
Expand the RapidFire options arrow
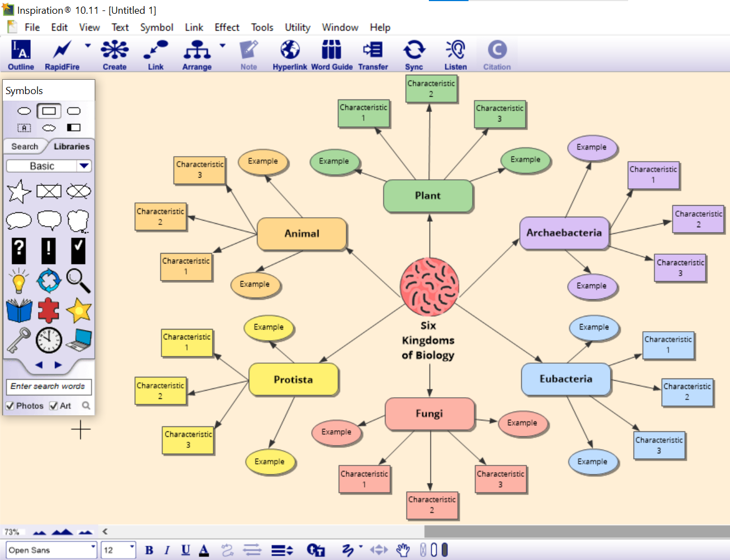(x=88, y=46)
